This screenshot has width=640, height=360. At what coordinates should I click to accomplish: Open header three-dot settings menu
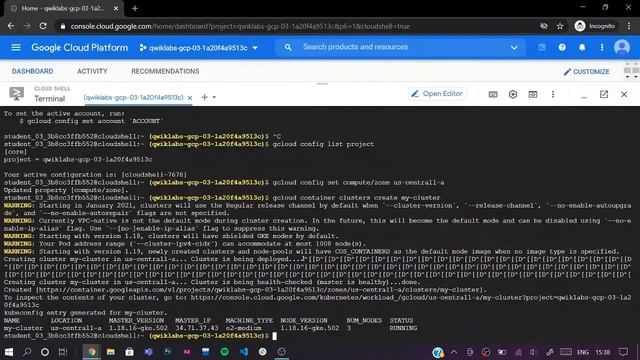[x=602, y=47]
